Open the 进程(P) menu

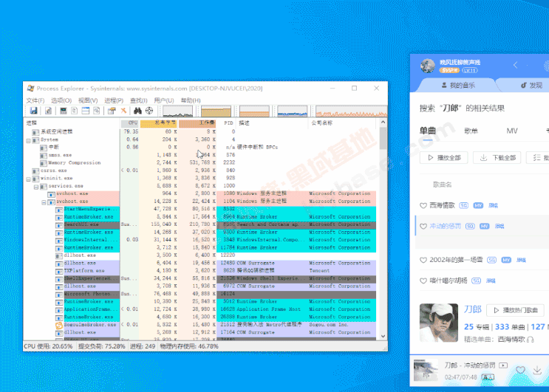pyautogui.click(x=114, y=100)
